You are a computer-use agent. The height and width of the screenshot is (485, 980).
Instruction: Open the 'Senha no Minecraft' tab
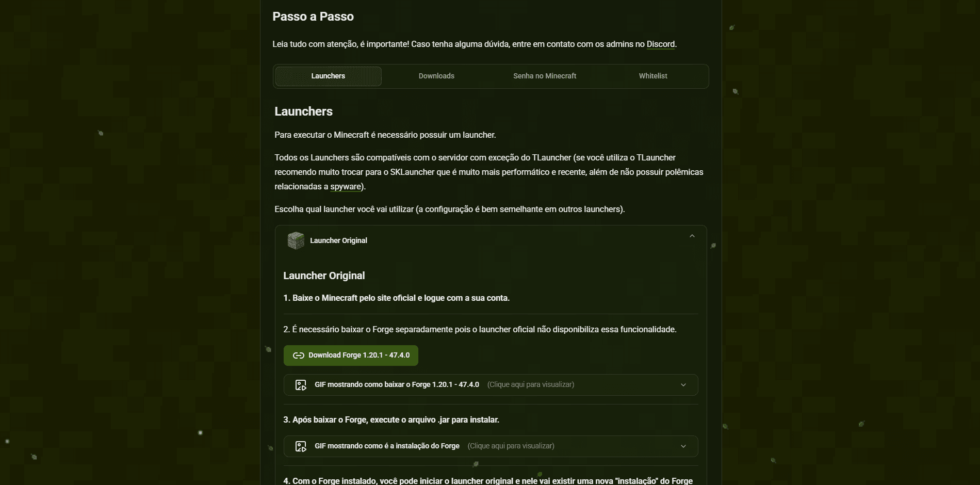[x=544, y=76]
